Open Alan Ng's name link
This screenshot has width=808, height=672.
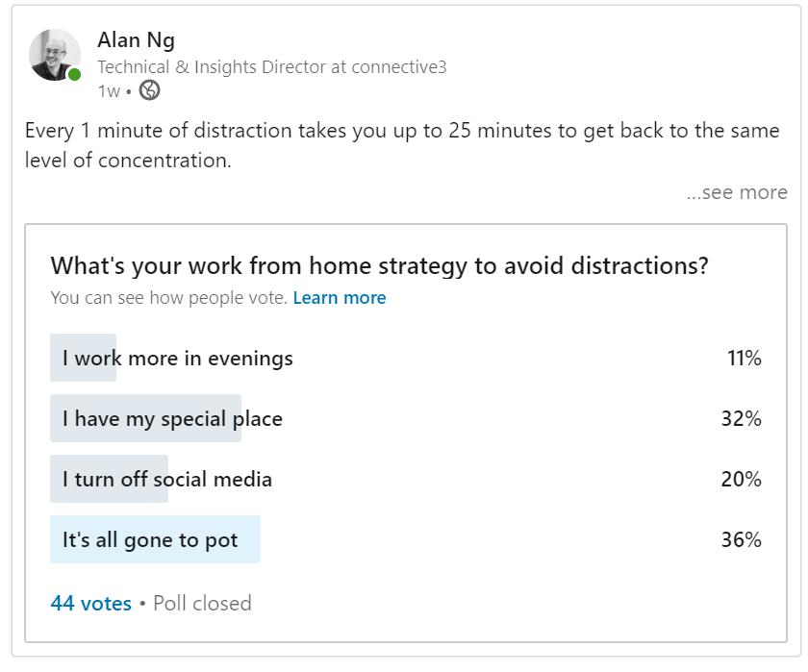point(136,40)
